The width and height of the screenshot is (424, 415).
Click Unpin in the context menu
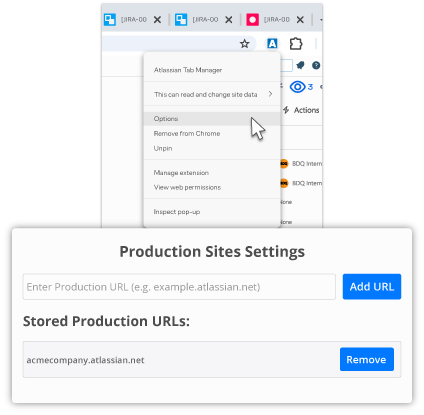212,148
